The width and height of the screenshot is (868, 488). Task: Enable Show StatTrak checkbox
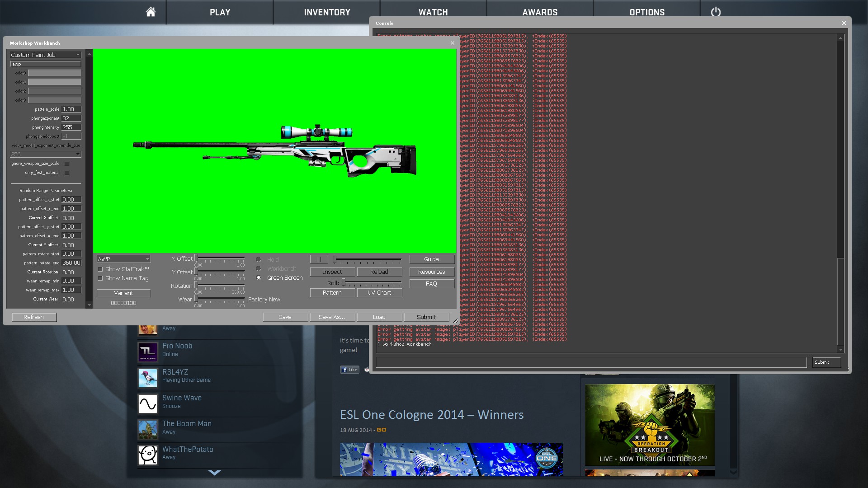[x=100, y=269]
